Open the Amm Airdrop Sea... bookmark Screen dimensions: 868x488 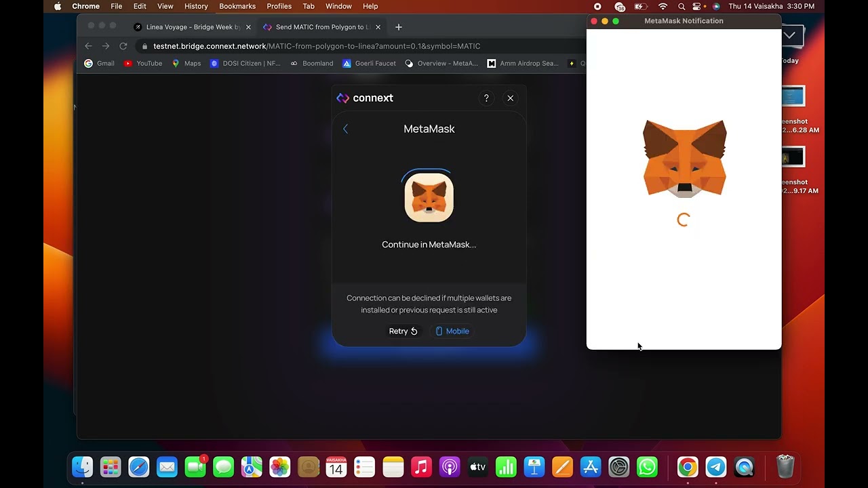pos(523,63)
